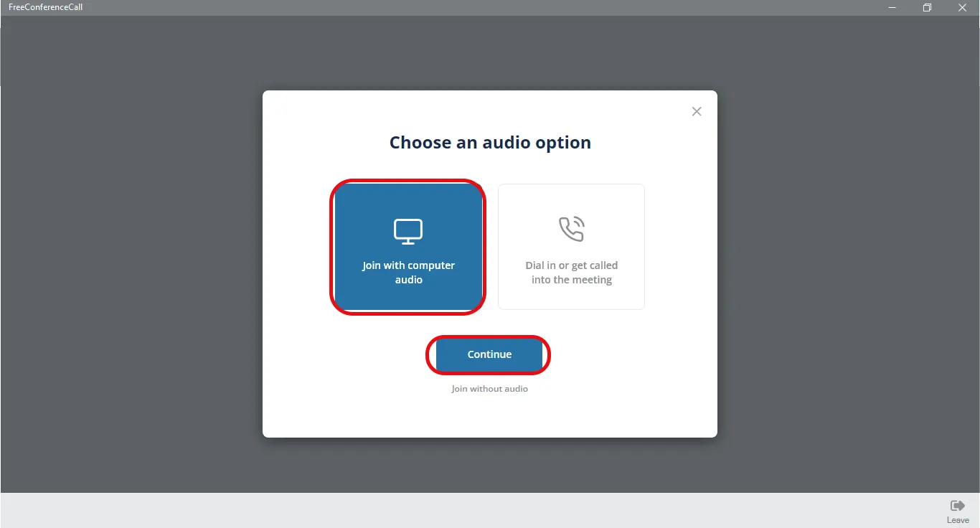Select the Leave control at bottom right
Image resolution: width=980 pixels, height=528 pixels.
957,511
